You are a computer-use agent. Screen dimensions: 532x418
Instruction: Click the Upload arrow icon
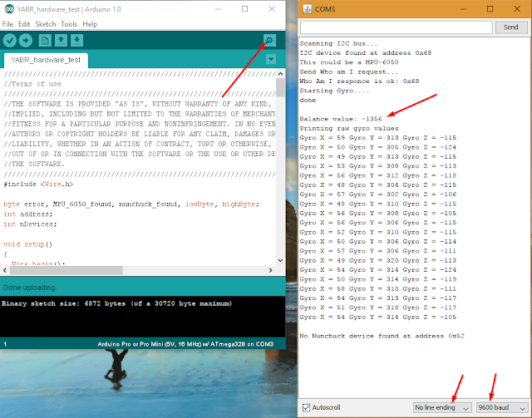point(26,41)
